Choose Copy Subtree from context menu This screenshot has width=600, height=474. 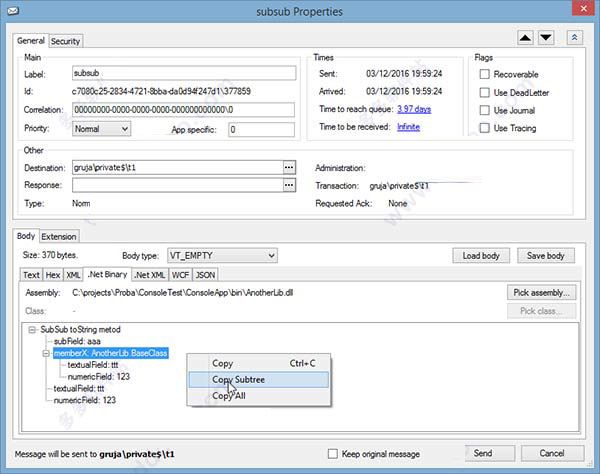(259, 380)
